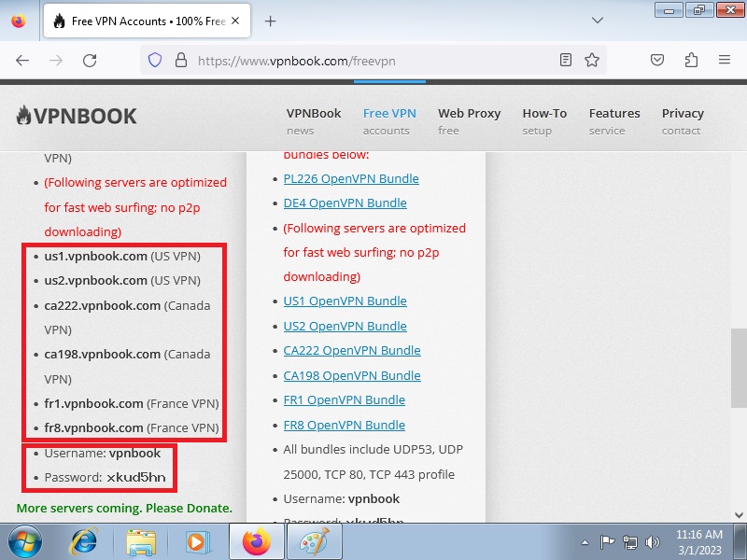Show hidden system tray icons
The width and height of the screenshot is (747, 560).
[x=584, y=541]
